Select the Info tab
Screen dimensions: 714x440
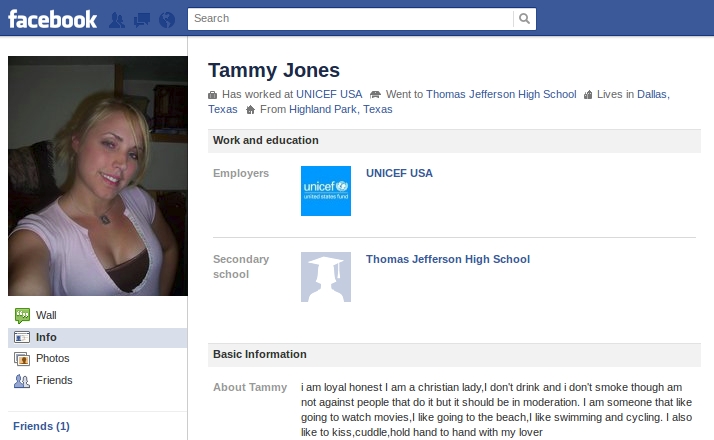(97, 338)
